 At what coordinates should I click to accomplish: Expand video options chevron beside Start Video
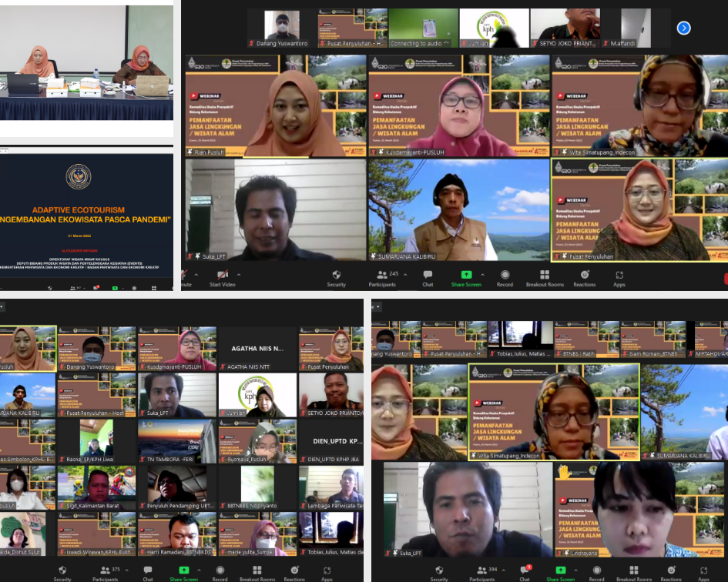click(239, 275)
